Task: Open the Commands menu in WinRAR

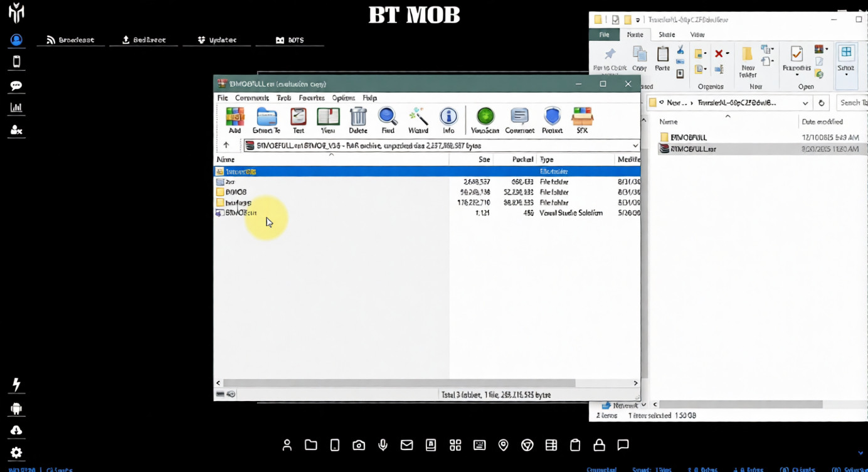Action: (251, 98)
